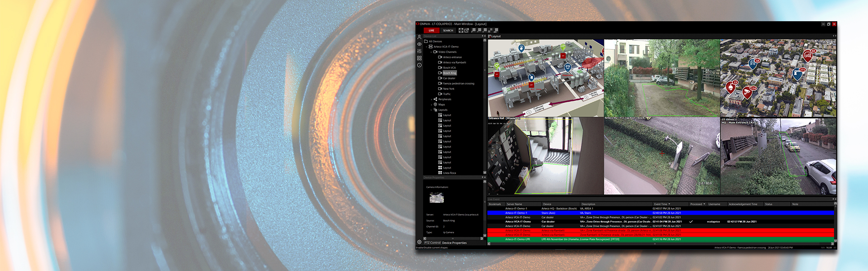Pin the Device List panel
Screen dimensions: 868x271
coord(482,36)
